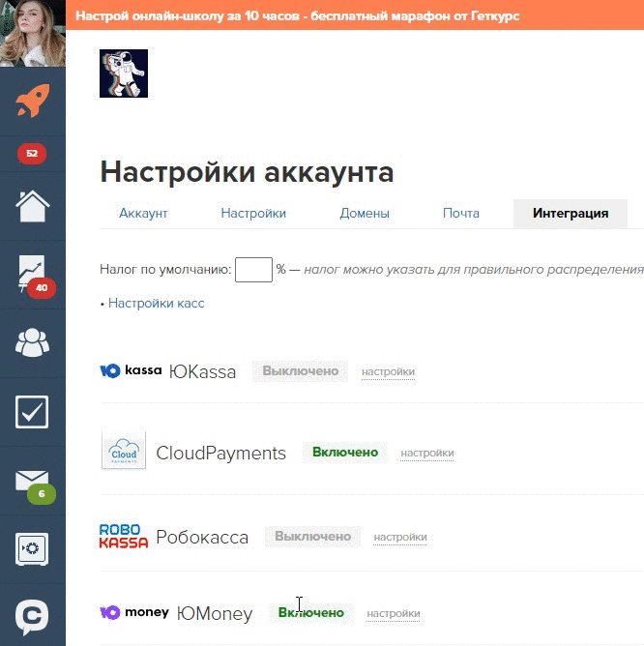This screenshot has height=646, width=644.
Task: Click the rocket icon in the sidebar
Action: 33,101
